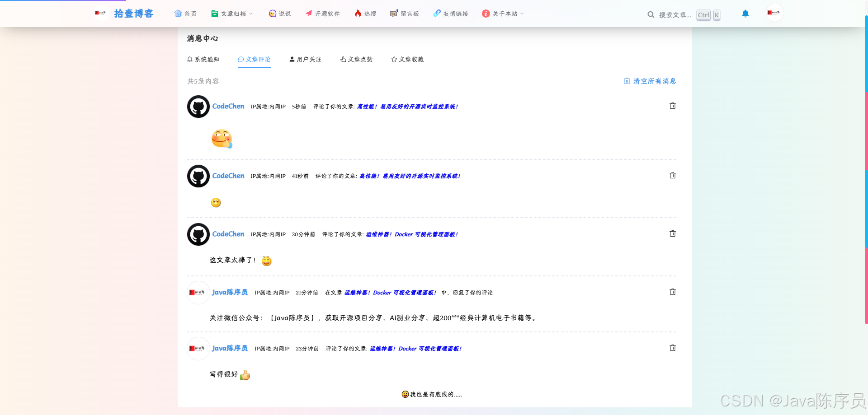Click the 写得很好 comment text

[x=223, y=374]
